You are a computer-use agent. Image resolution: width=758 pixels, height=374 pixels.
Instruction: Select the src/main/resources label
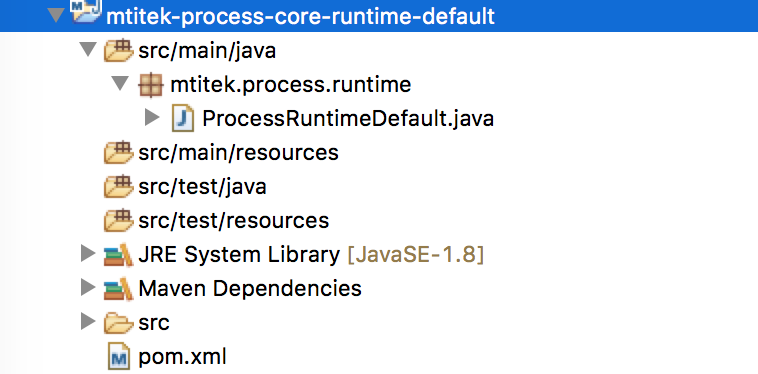(x=238, y=153)
